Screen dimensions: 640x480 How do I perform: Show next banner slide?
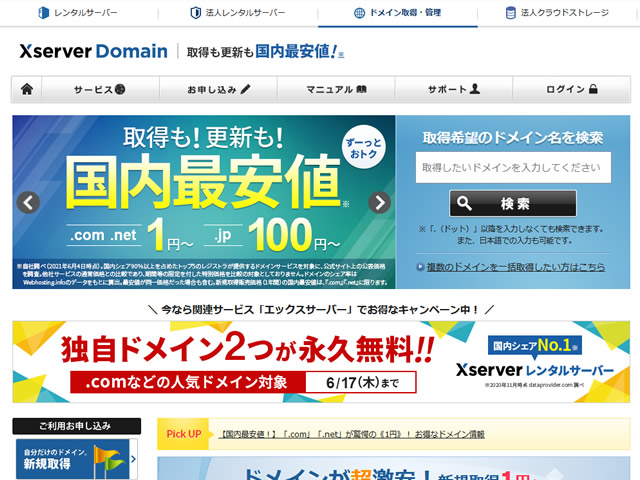tap(380, 202)
